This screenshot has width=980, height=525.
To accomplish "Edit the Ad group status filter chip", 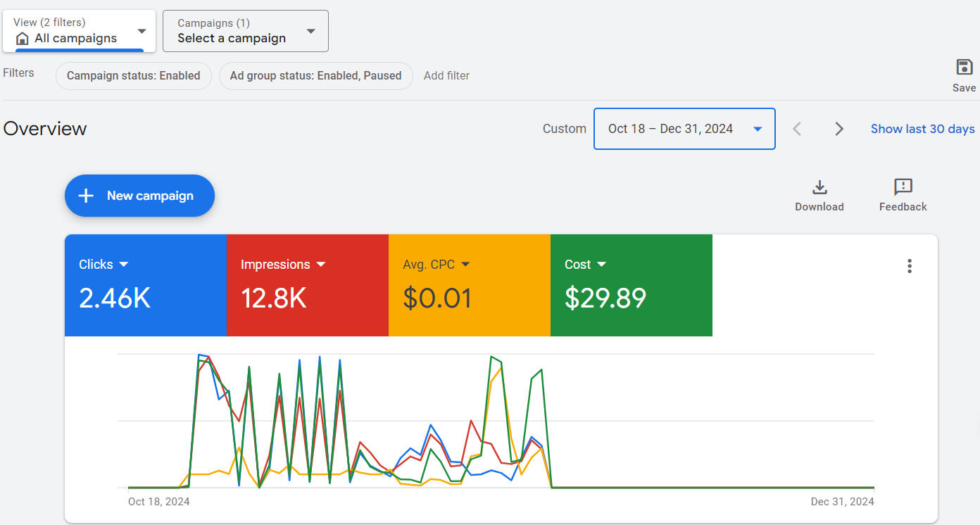I will point(315,75).
